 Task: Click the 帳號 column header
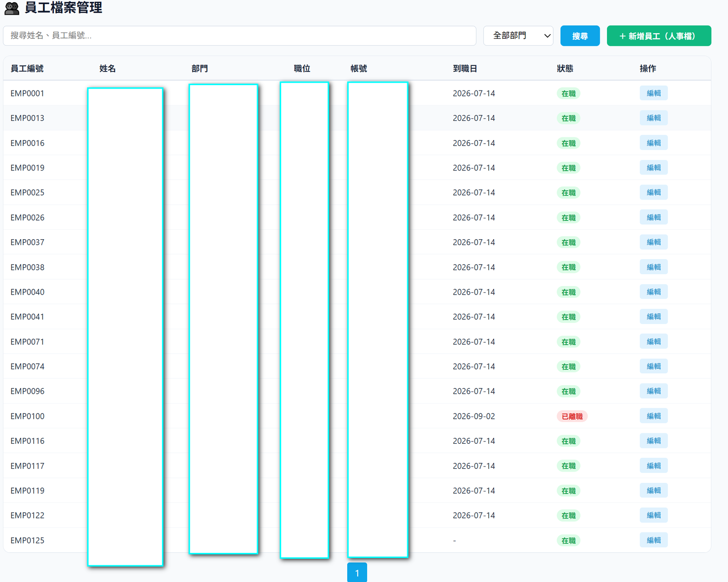point(359,69)
